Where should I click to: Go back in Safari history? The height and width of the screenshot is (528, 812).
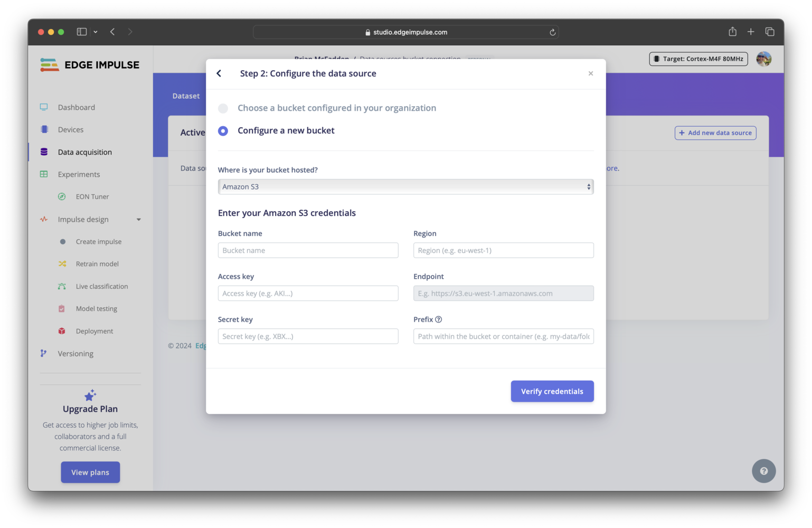click(x=112, y=32)
